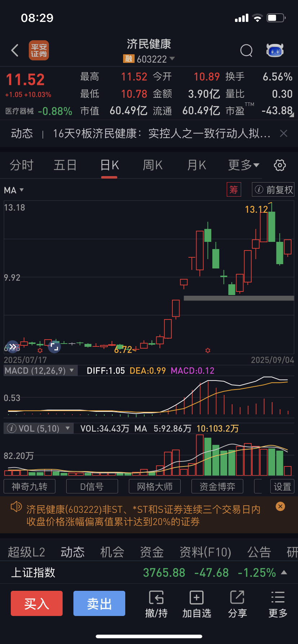
Task: Tap the back arrow icon
Action: [15, 51]
